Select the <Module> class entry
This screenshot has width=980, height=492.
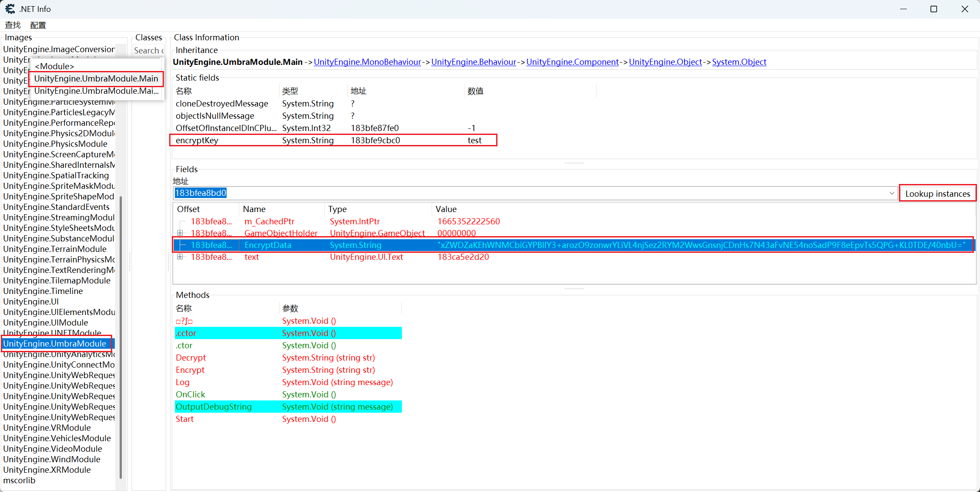[54, 66]
